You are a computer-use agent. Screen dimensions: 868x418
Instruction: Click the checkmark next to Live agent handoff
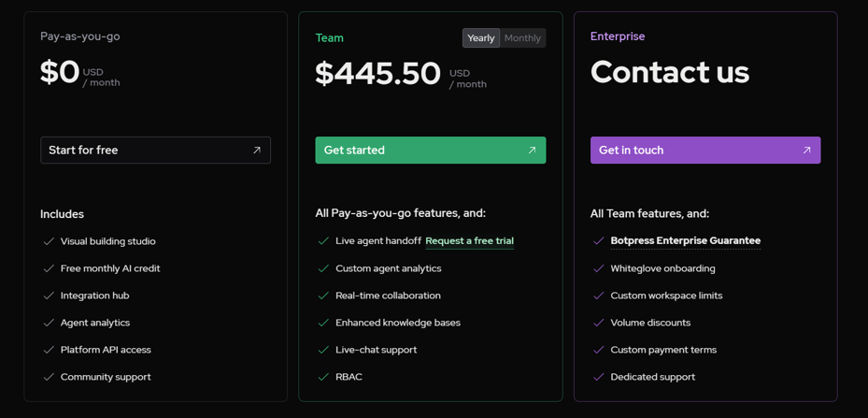[x=323, y=241]
